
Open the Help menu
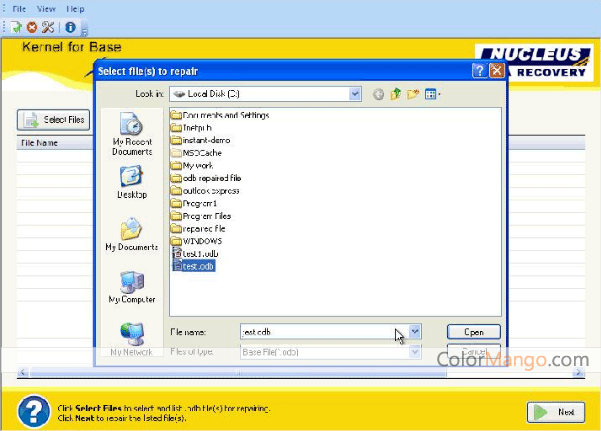click(75, 9)
